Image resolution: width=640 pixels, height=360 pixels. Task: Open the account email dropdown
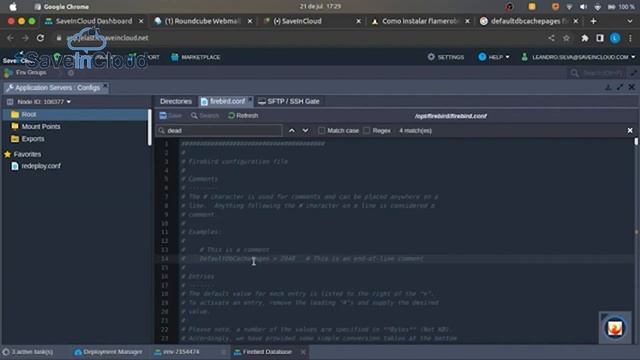click(x=578, y=57)
